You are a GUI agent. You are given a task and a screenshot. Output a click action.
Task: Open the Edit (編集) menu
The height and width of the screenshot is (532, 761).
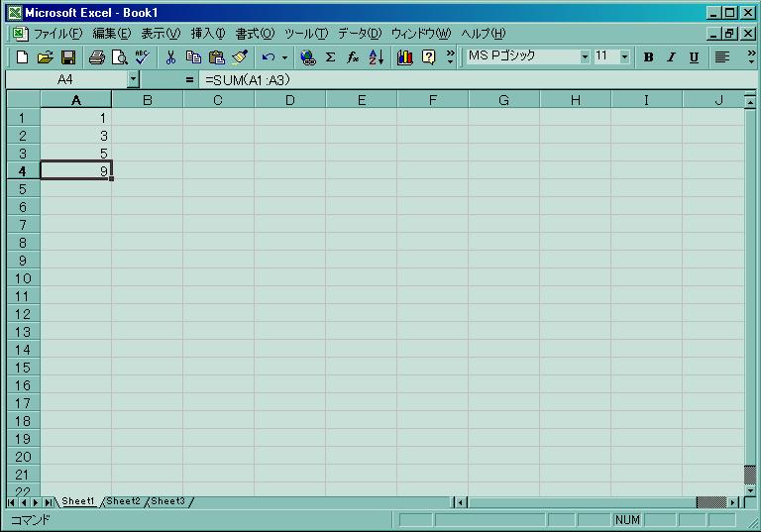tap(112, 34)
